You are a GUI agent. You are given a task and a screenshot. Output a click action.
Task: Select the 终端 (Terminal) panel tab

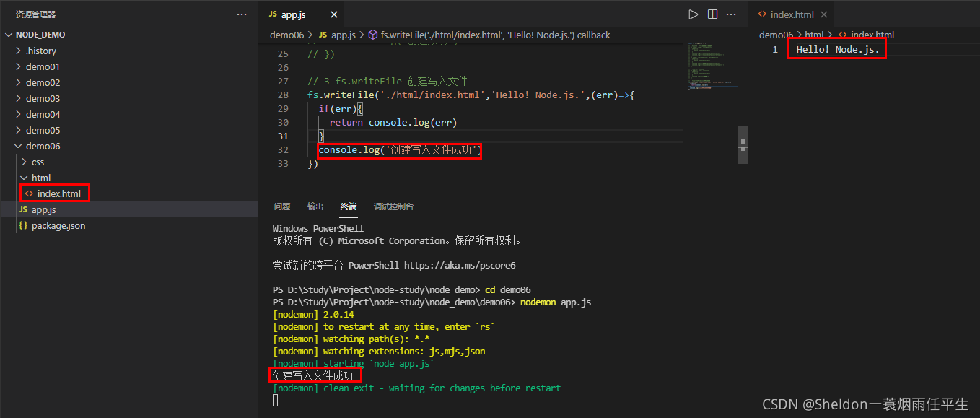(x=349, y=206)
